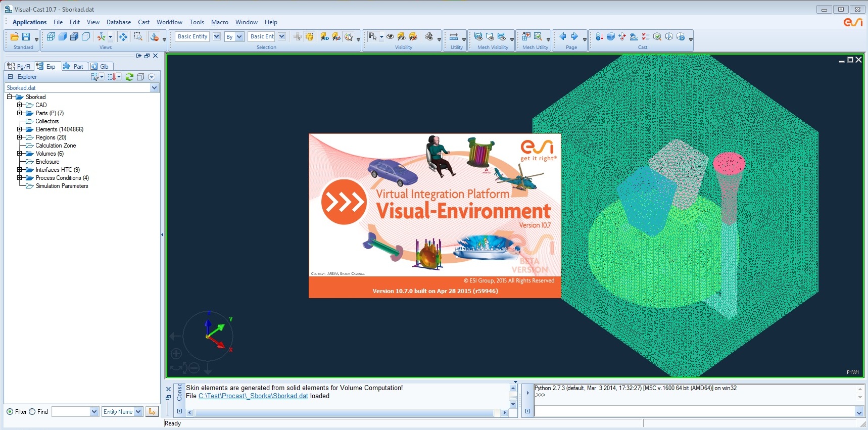The width and height of the screenshot is (868, 430).
Task: Toggle auto-hide pin of the explorer panel
Action: tap(139, 56)
